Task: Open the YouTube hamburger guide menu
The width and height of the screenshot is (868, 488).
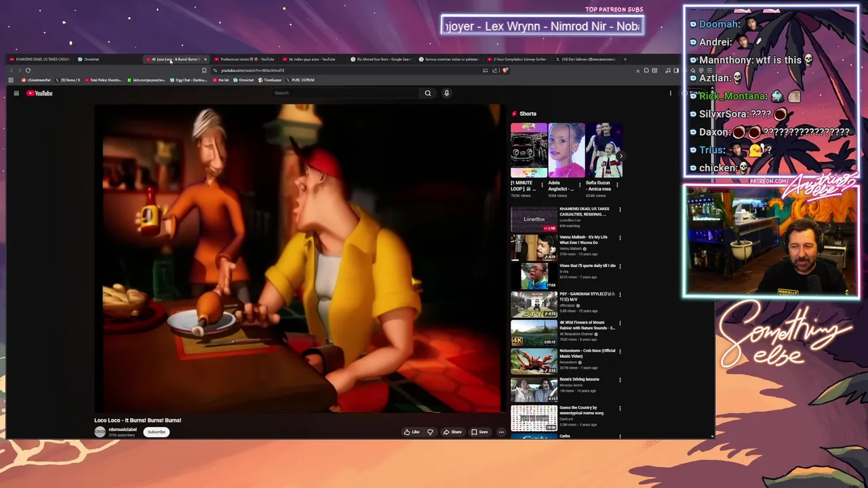Action: [x=16, y=94]
